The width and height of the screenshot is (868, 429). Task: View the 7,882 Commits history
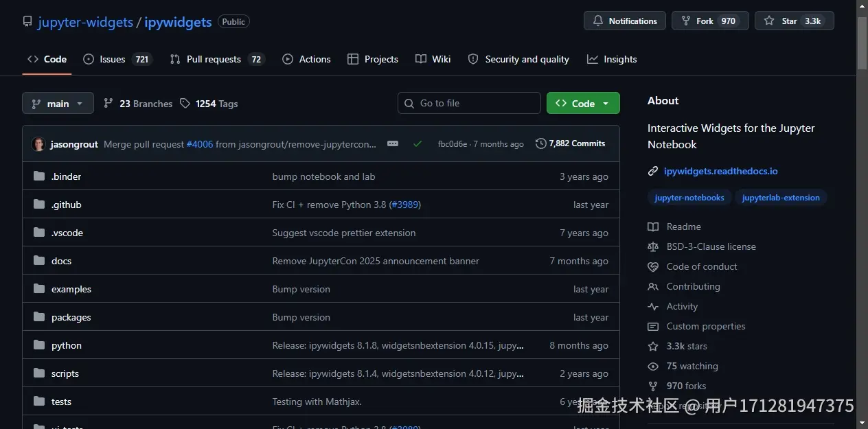[571, 143]
